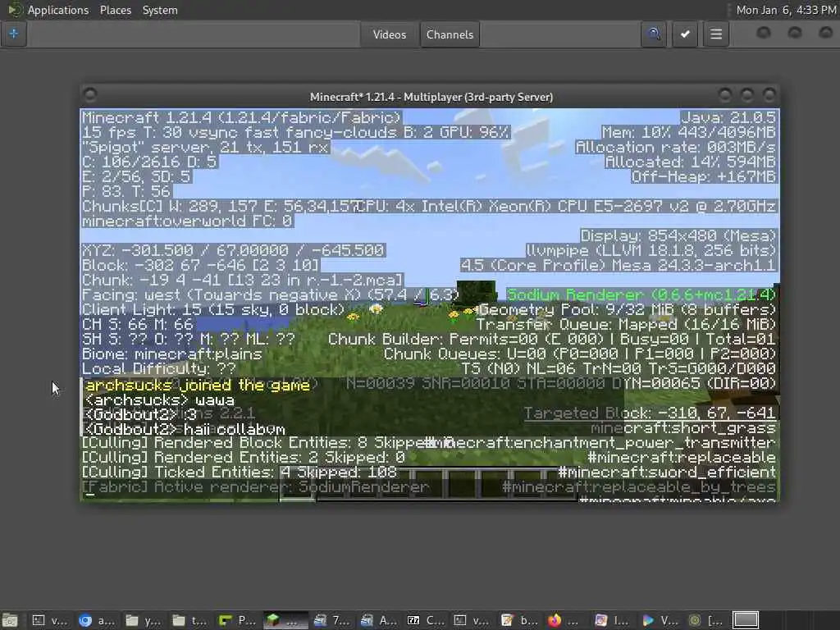Image resolution: width=840 pixels, height=630 pixels.
Task: Click the search magnifier icon in the toolbar
Action: pos(654,34)
